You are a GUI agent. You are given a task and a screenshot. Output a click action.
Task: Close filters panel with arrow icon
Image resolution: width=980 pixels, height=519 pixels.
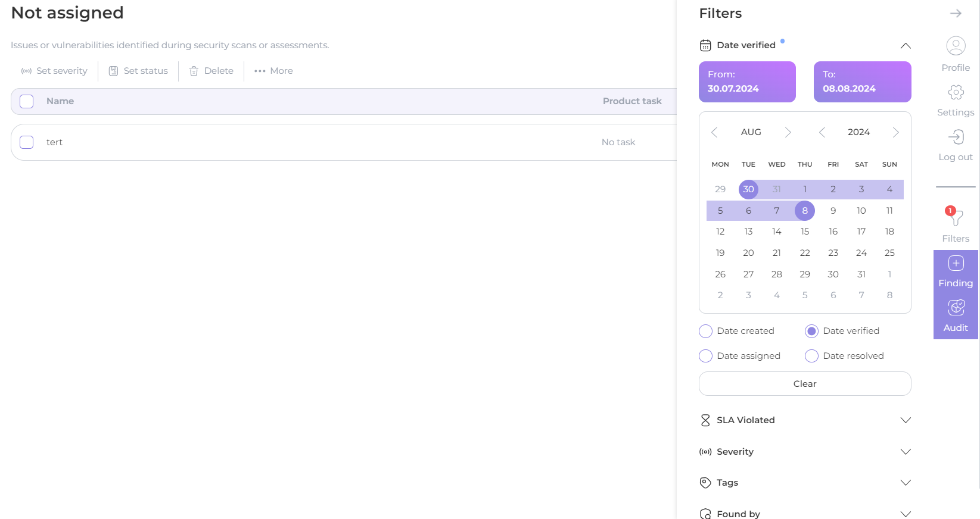[956, 13]
